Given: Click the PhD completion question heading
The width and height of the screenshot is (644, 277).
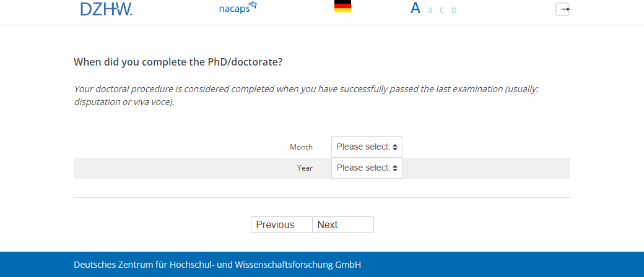Looking at the screenshot, I should click(178, 62).
